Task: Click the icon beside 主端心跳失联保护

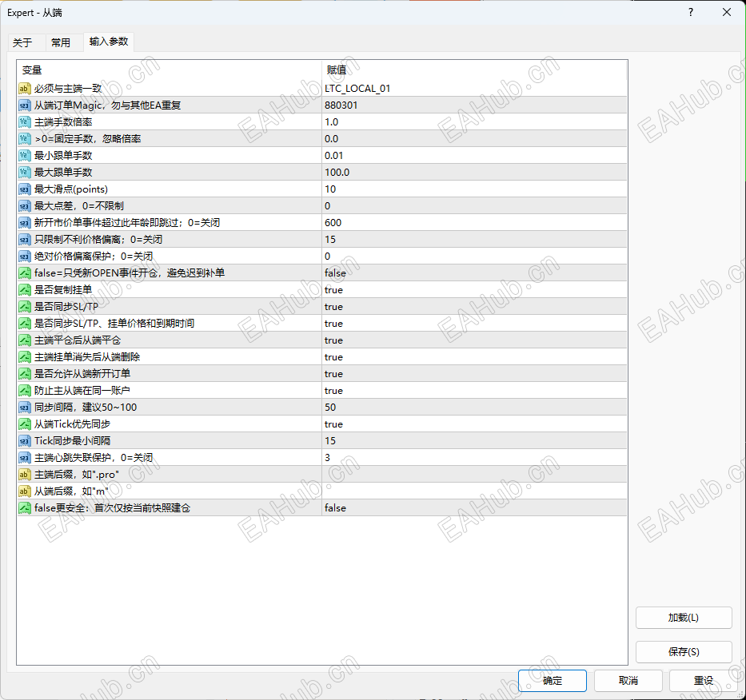Action: point(25,458)
